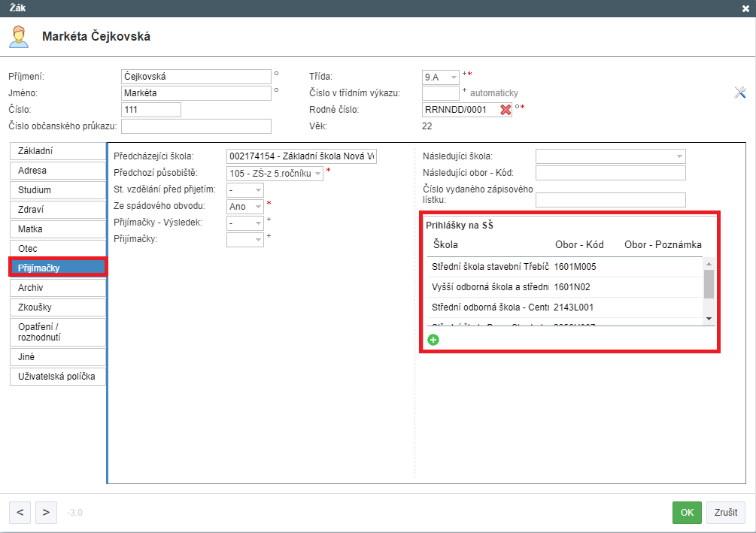Click the applications list scrollbar thumb
The width and height of the screenshot is (756, 533).
709,284
